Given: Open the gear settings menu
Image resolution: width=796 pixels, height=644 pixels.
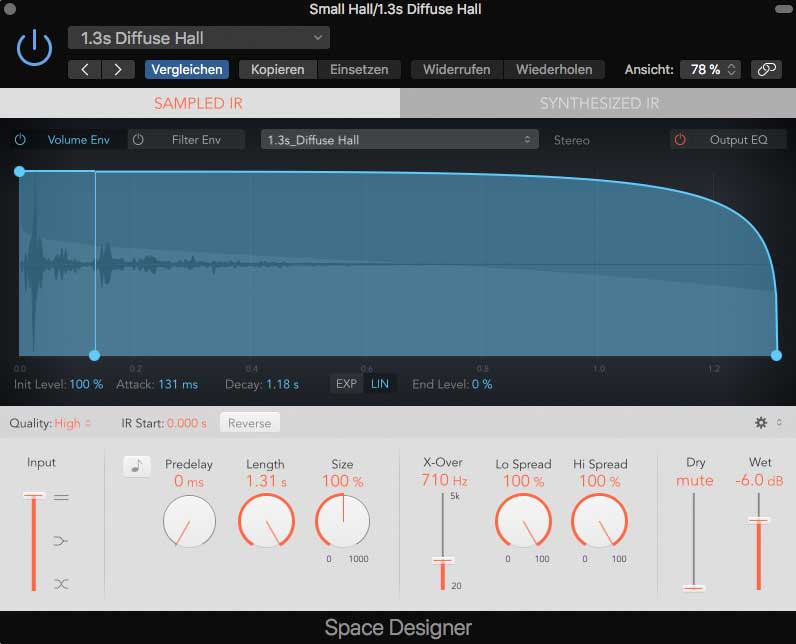Looking at the screenshot, I should point(761,423).
